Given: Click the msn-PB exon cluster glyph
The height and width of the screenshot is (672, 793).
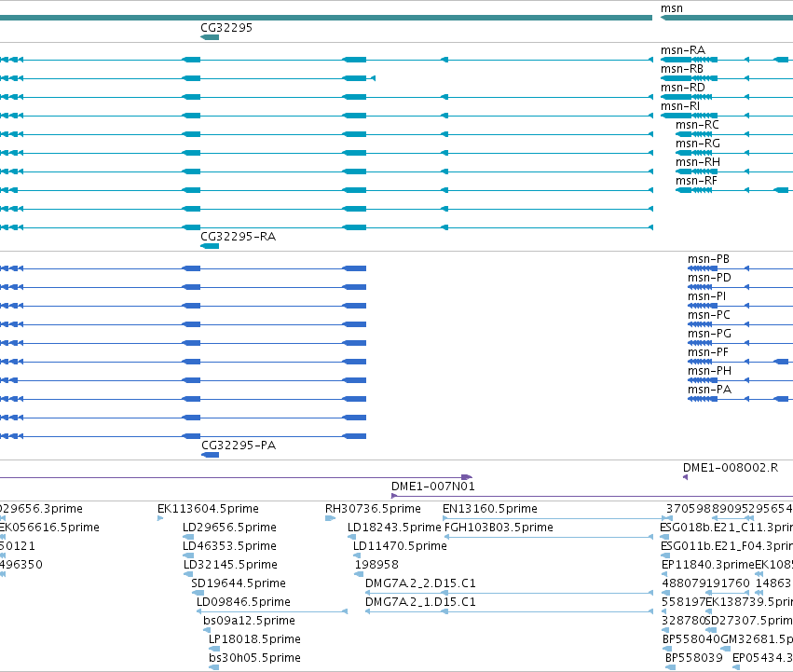Looking at the screenshot, I should tap(703, 268).
